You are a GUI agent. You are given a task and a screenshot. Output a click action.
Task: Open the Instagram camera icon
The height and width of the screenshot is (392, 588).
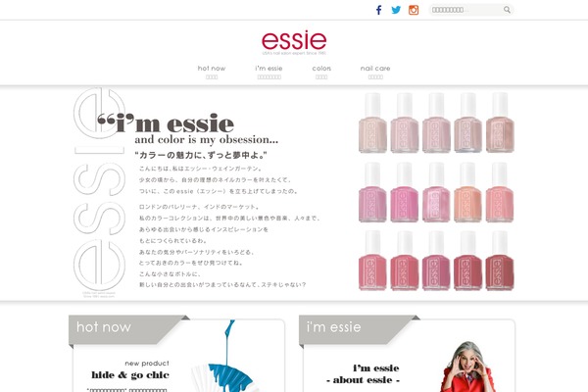point(414,10)
